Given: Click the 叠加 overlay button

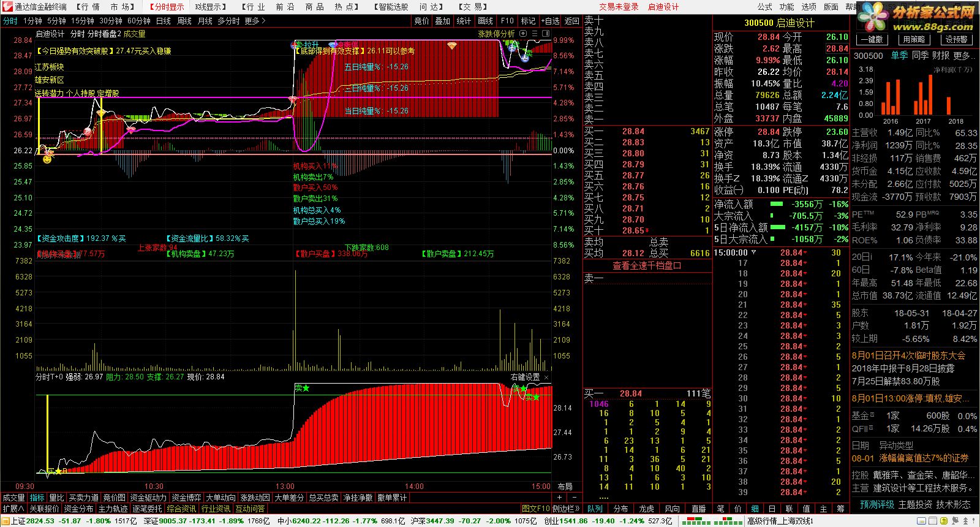Looking at the screenshot, I should pyautogui.click(x=442, y=21).
